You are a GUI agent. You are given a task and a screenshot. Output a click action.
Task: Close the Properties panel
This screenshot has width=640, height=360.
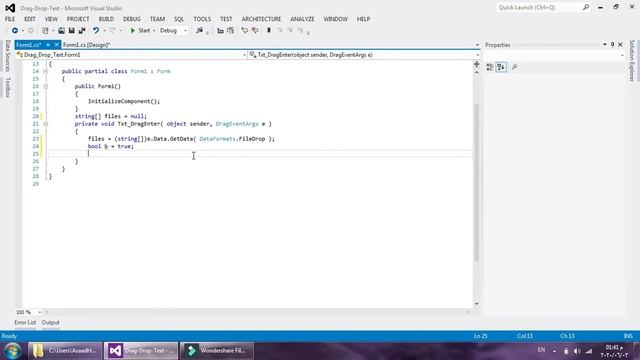[x=620, y=44]
